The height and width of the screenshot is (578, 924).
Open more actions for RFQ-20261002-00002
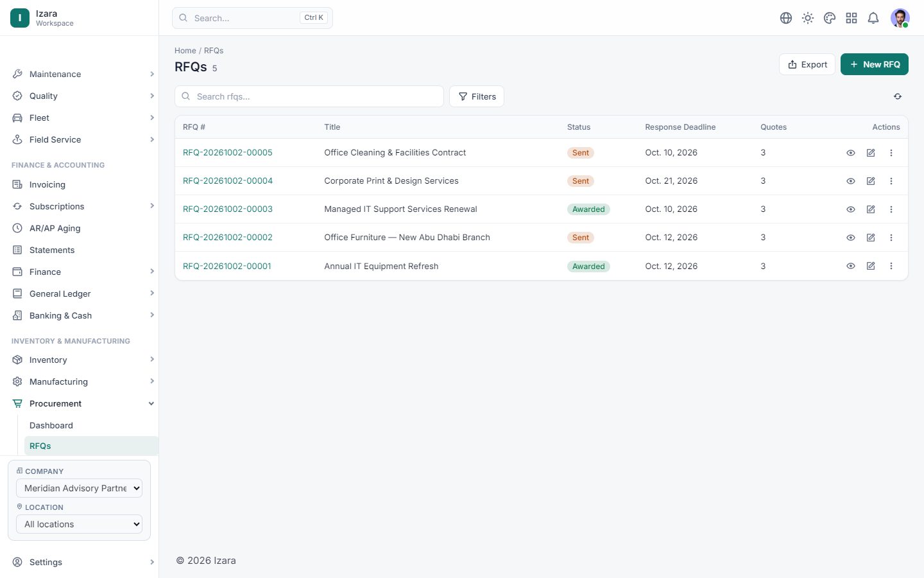(891, 238)
